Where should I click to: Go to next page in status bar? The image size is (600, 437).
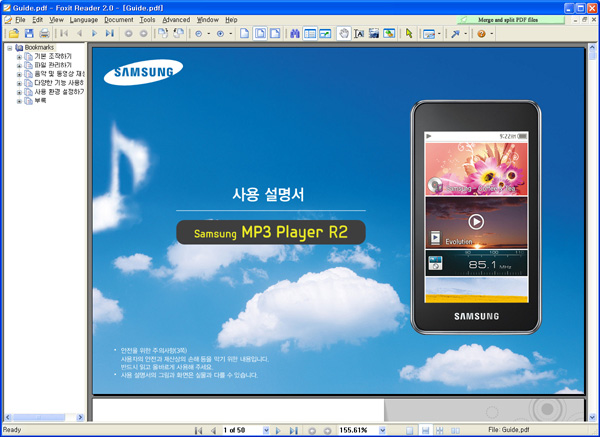point(278,430)
